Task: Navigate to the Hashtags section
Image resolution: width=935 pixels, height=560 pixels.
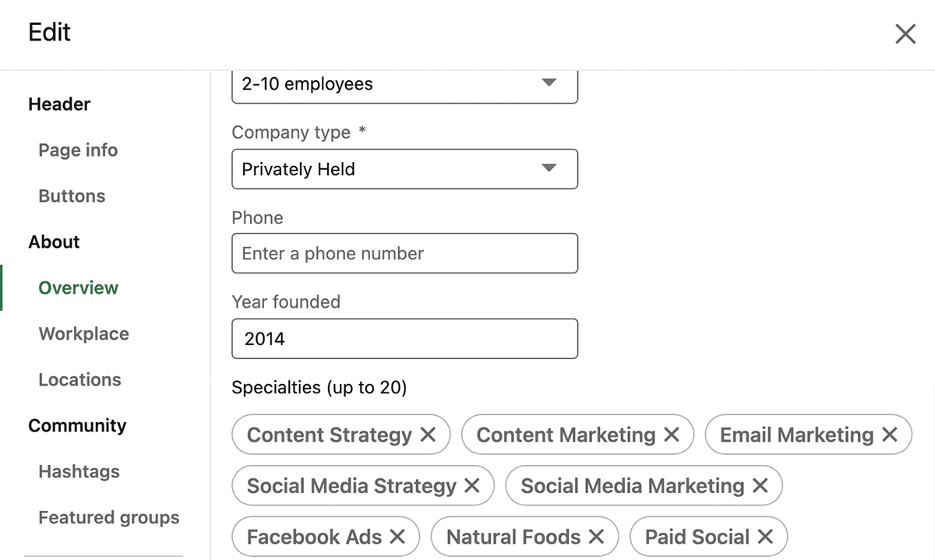Action: 79,472
